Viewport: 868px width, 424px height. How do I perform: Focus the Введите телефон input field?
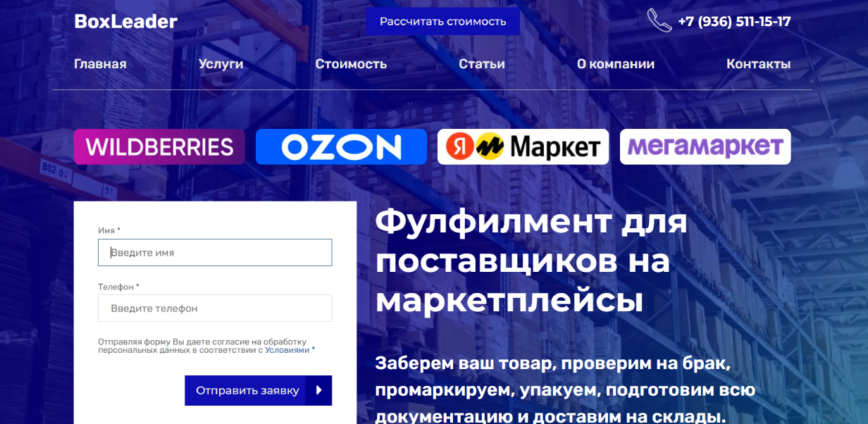coord(215,308)
